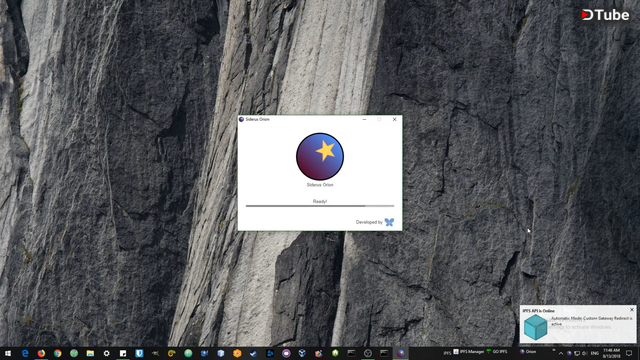
Task: Click the ENG language indicator
Action: click(595, 353)
